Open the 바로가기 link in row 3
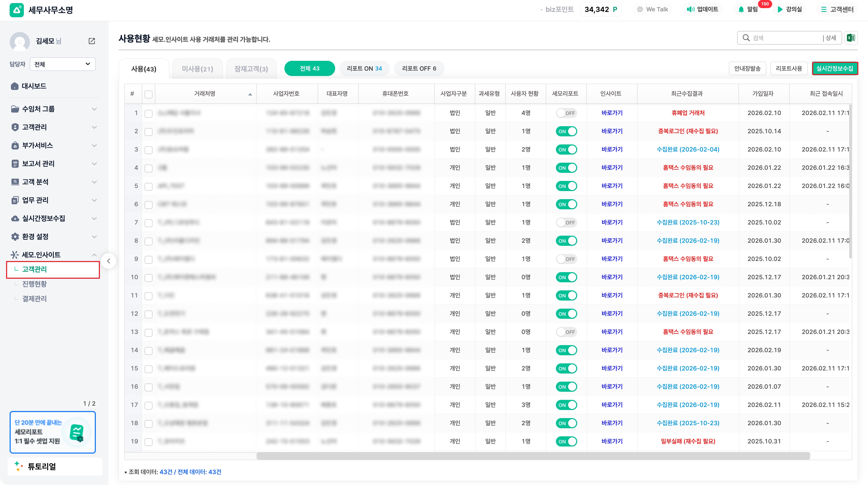The image size is (868, 485). click(611, 150)
